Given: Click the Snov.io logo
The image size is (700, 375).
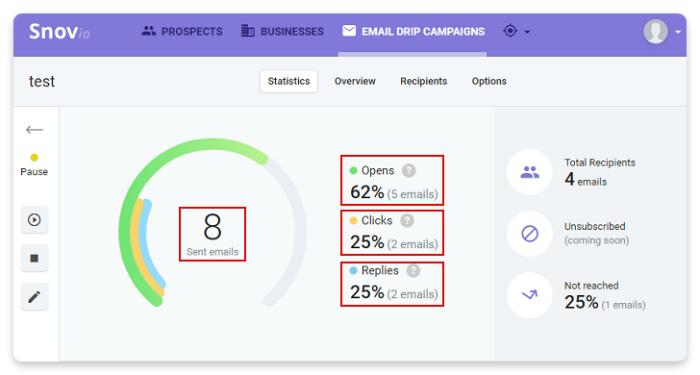Looking at the screenshot, I should (59, 31).
